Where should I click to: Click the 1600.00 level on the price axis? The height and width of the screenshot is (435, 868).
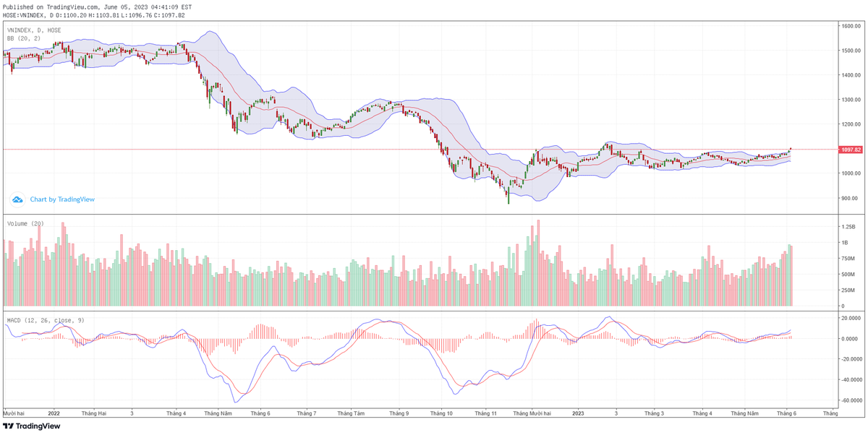click(850, 26)
